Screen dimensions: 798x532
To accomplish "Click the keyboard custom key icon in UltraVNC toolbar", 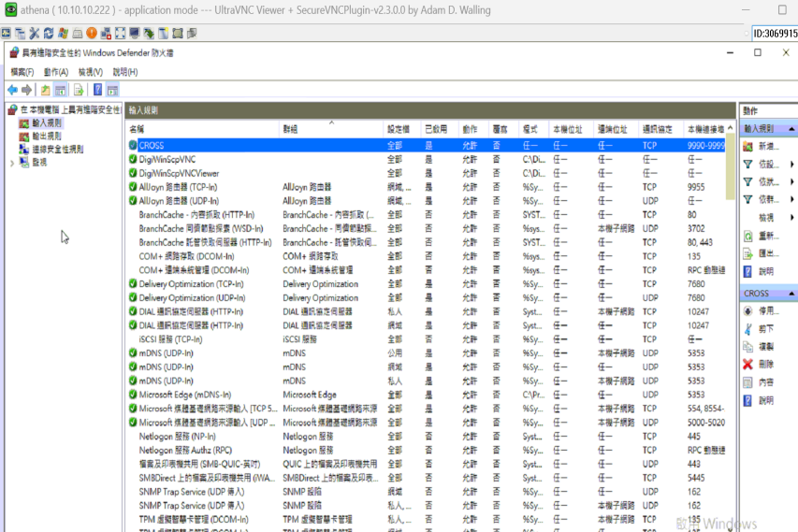I will coord(78,34).
